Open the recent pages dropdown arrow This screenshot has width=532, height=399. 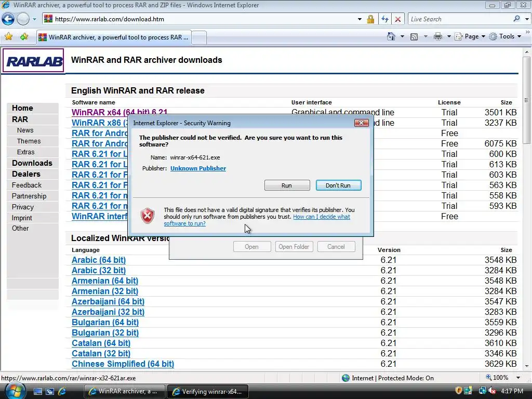34,19
